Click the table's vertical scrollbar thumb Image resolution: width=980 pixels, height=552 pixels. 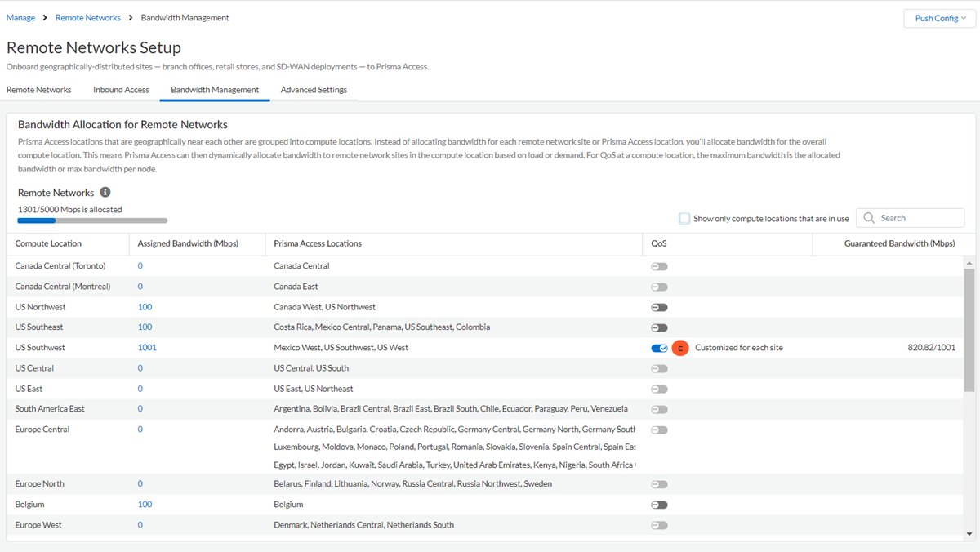(x=969, y=327)
